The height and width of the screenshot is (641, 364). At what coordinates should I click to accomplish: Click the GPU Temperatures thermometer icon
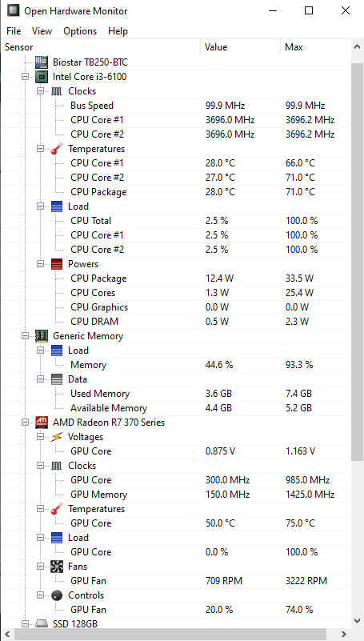coord(57,509)
